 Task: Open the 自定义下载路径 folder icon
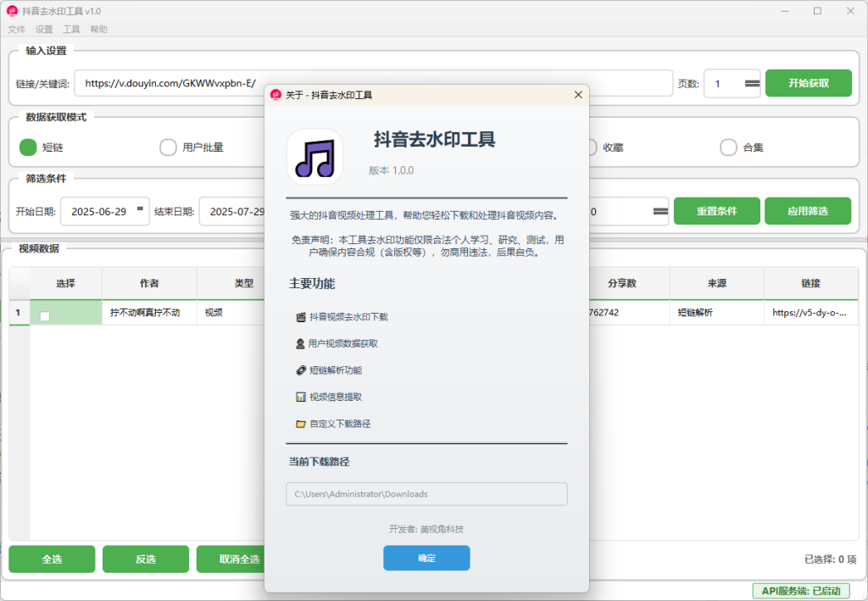pos(301,422)
